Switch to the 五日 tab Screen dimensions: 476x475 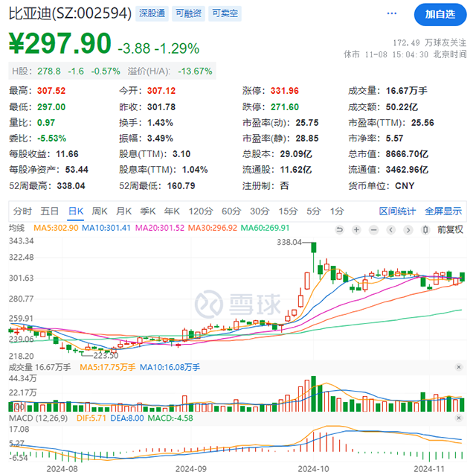click(x=50, y=211)
